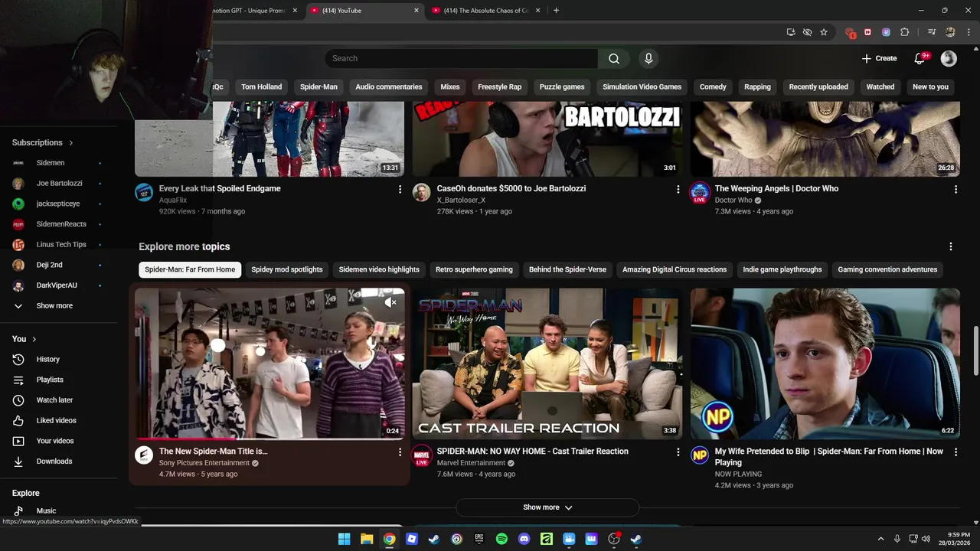
Task: Open options for My Wife Pretended to Blip
Action: (955, 452)
